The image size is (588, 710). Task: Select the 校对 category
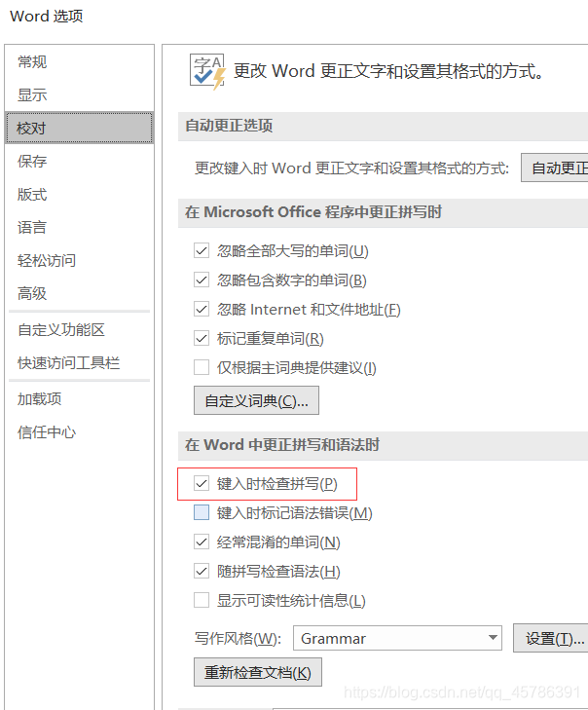click(79, 129)
